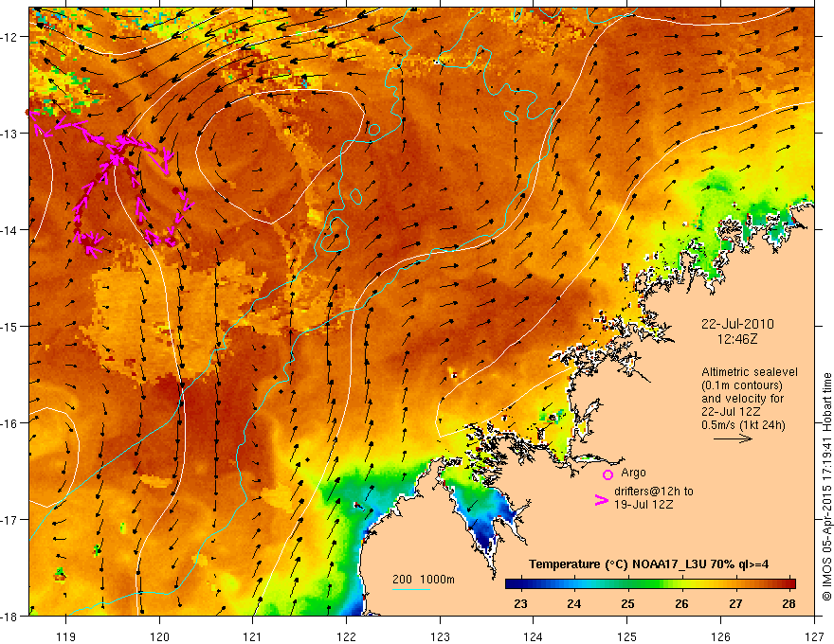Click the temperature colorbar near 23

(x=521, y=583)
